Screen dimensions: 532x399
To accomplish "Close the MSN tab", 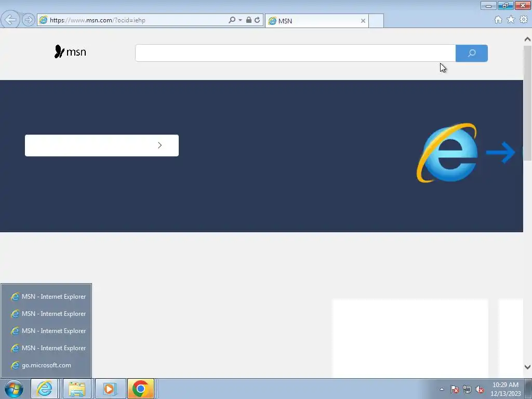I will click(x=363, y=21).
